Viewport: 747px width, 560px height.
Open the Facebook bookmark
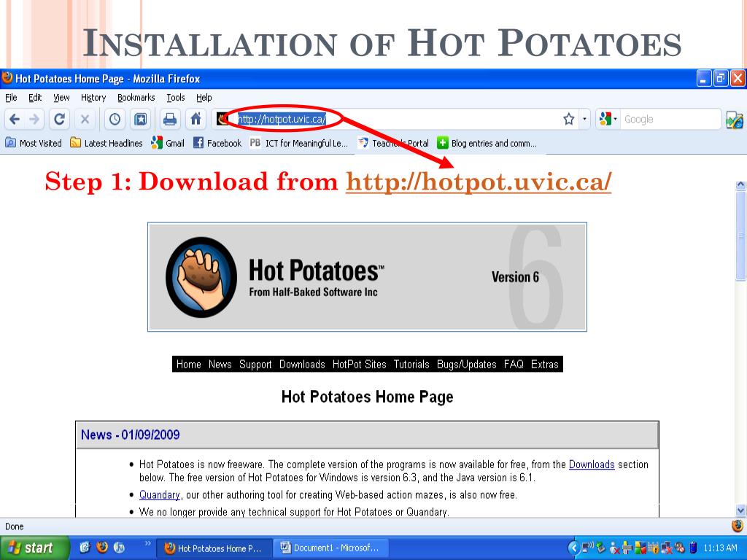coord(217,143)
